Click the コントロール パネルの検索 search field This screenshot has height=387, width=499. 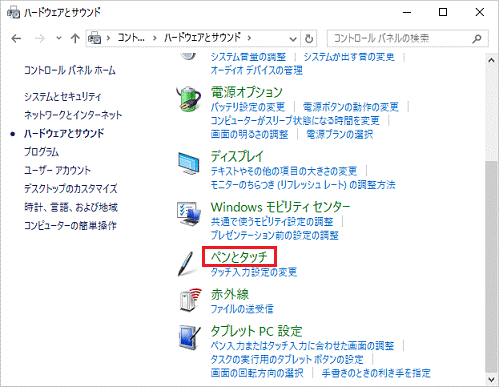pos(408,39)
